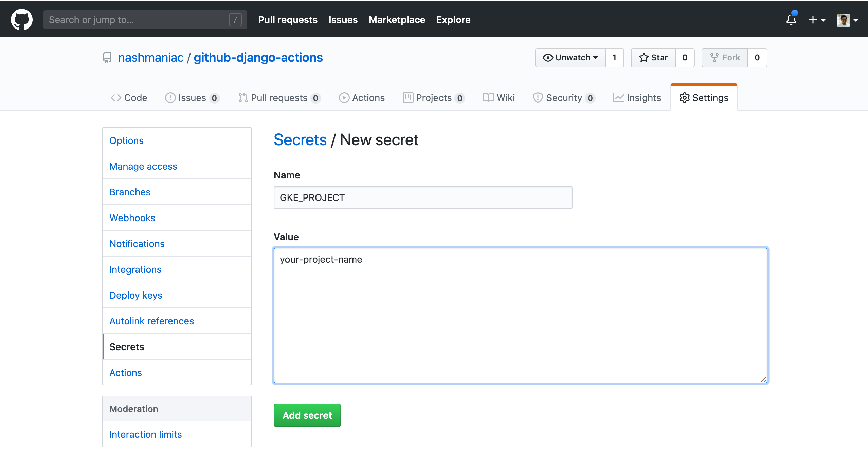Click the Security shield tab
This screenshot has width=868, height=452.
coord(563,98)
